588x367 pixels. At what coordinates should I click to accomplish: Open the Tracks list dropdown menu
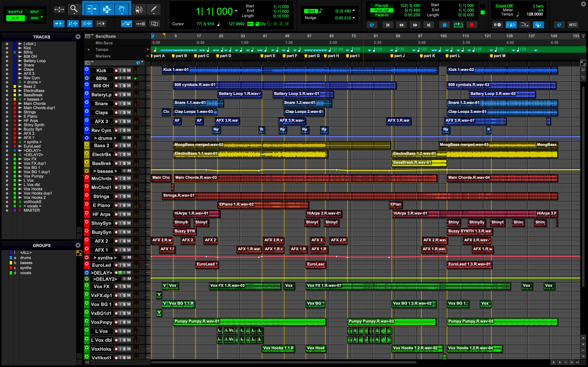point(78,37)
